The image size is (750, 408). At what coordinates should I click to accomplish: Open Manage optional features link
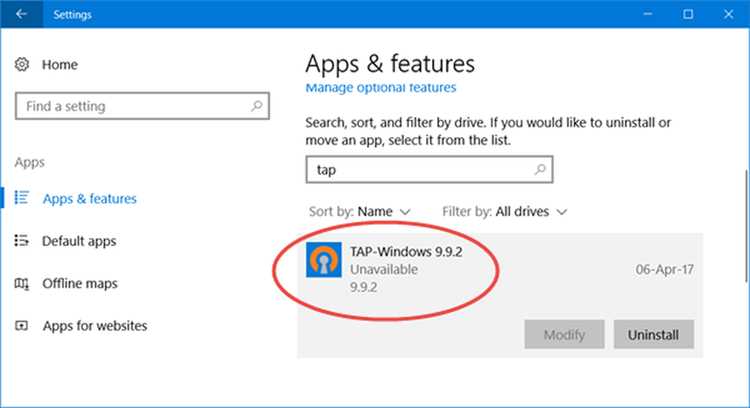pos(381,88)
